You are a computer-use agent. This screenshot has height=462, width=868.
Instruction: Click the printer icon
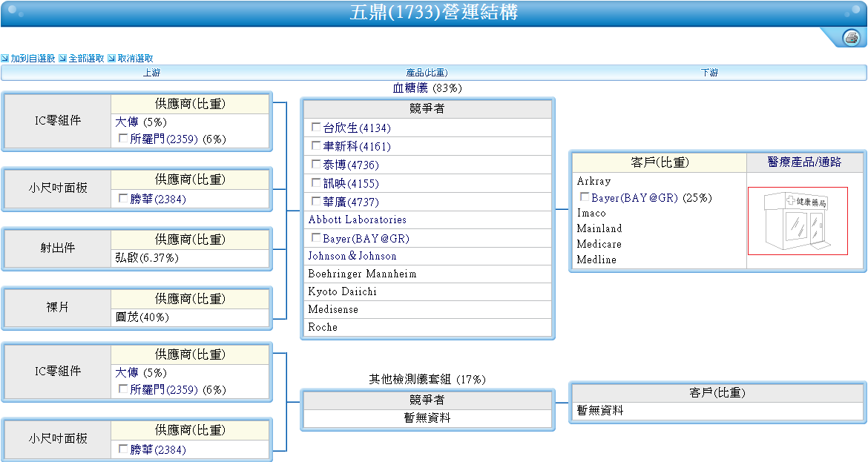(851, 38)
